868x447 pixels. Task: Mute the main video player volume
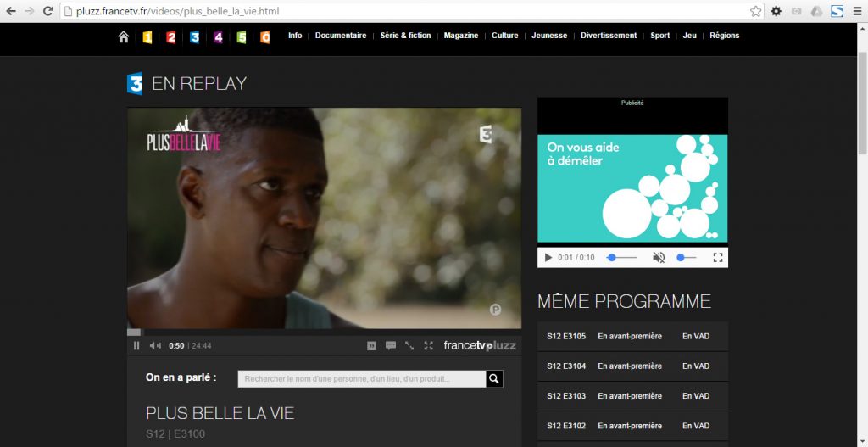(155, 345)
